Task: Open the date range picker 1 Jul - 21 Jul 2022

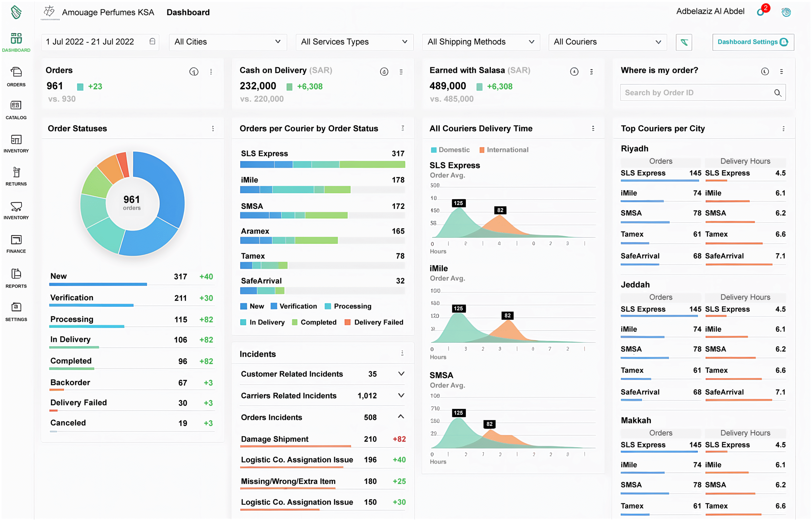Action: (x=100, y=42)
